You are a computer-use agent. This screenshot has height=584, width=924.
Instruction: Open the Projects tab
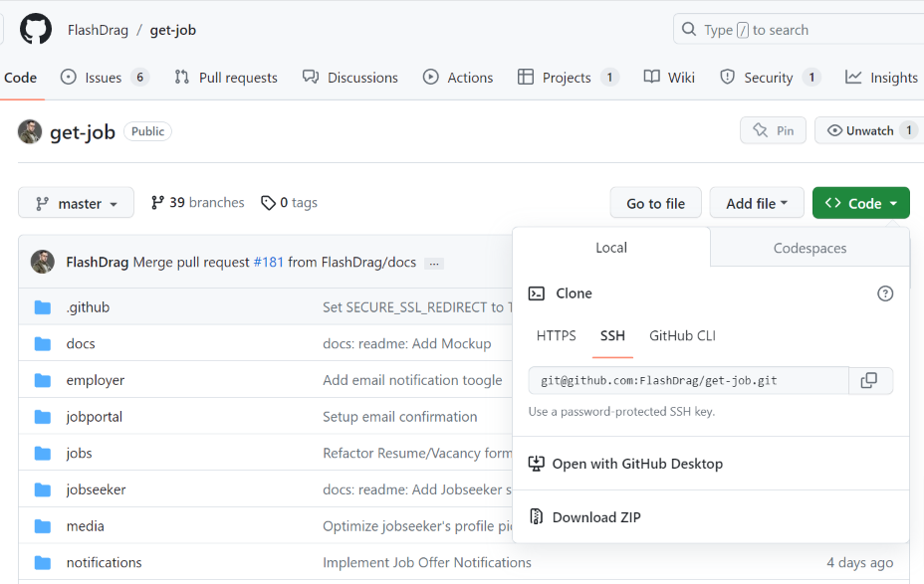coord(568,78)
